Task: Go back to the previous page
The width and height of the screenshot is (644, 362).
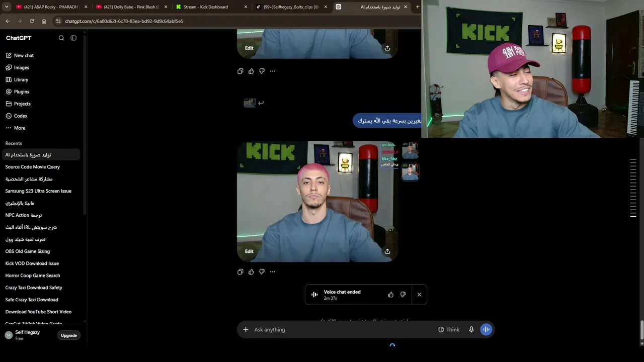Action: [x=8, y=21]
